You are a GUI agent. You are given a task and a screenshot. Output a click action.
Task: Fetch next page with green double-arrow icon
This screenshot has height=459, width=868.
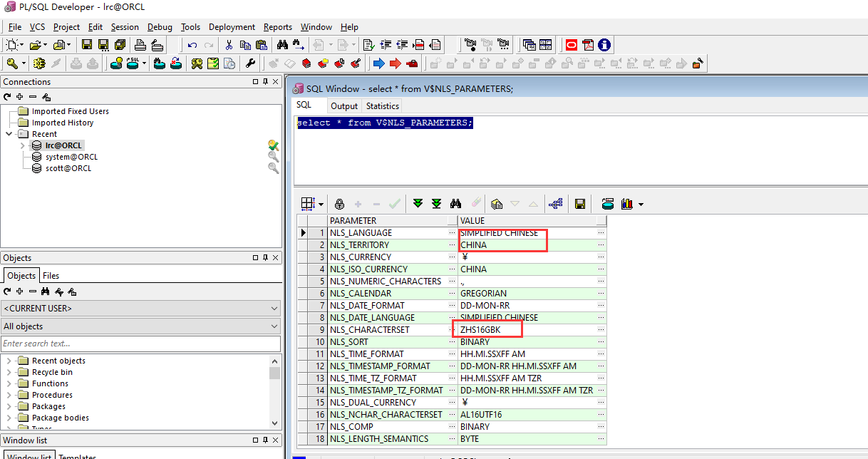coord(418,204)
